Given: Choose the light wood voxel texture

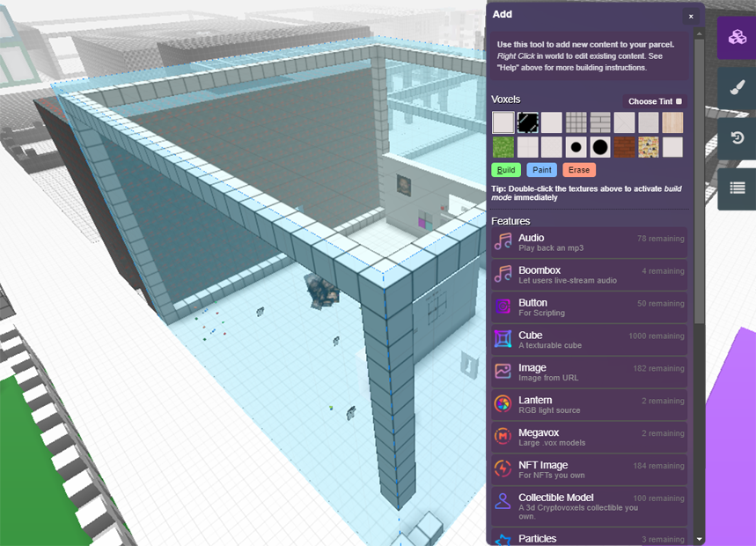Looking at the screenshot, I should tap(672, 122).
